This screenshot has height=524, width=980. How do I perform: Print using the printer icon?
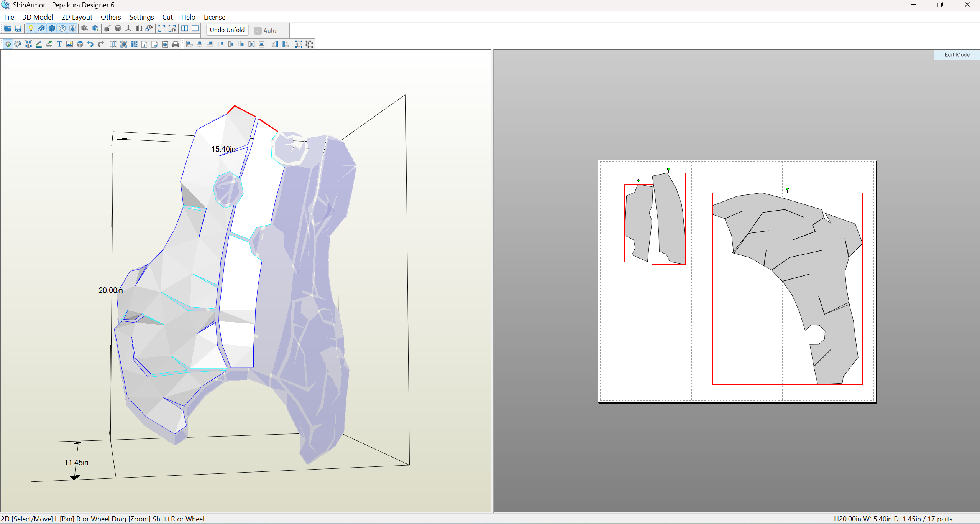pos(176,44)
